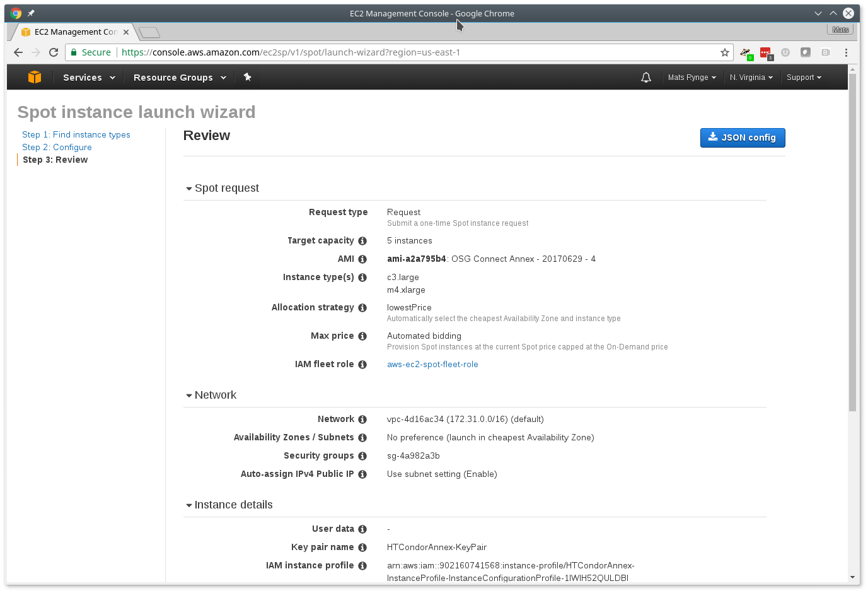868x593 pixels.
Task: Go to Step 1: Find instance types
Action: pyautogui.click(x=76, y=134)
